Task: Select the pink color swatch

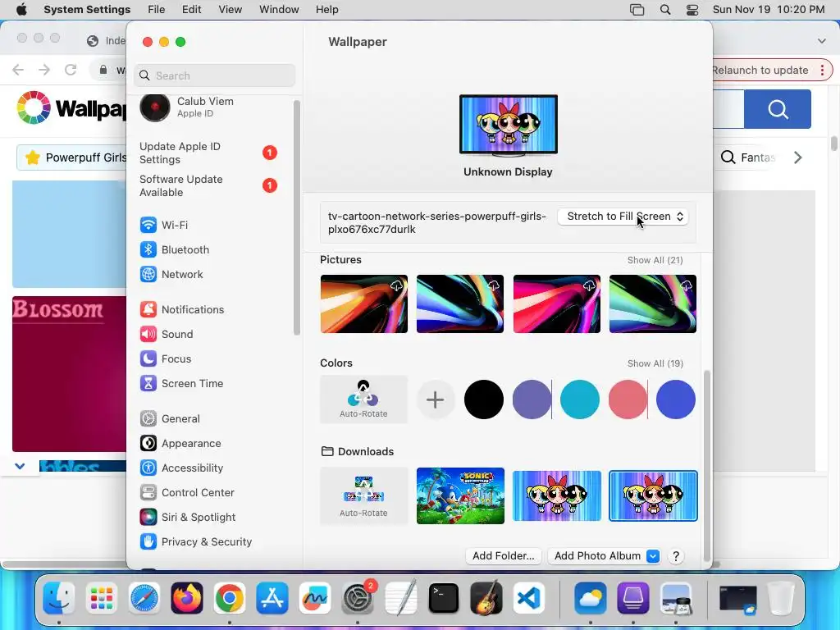Action: click(x=628, y=399)
